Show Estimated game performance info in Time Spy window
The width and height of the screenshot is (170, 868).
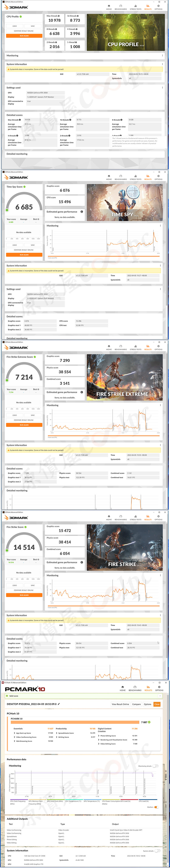tap(82, 212)
